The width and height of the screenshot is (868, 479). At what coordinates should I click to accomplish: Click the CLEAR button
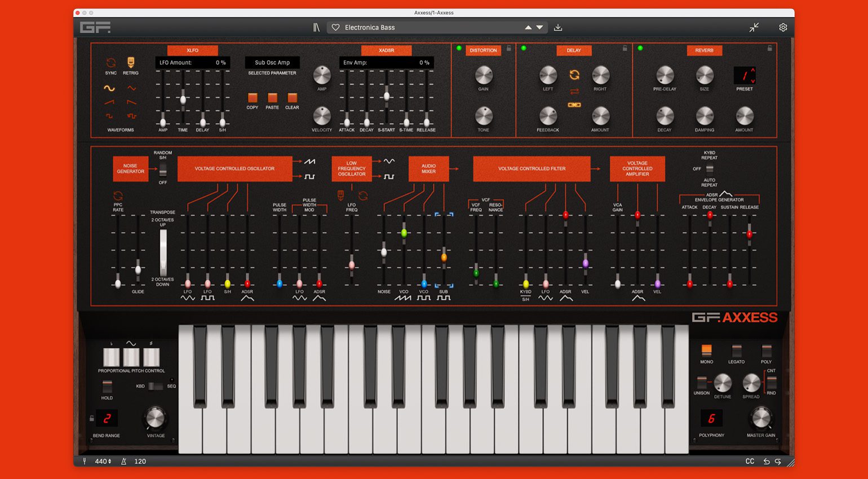(292, 98)
